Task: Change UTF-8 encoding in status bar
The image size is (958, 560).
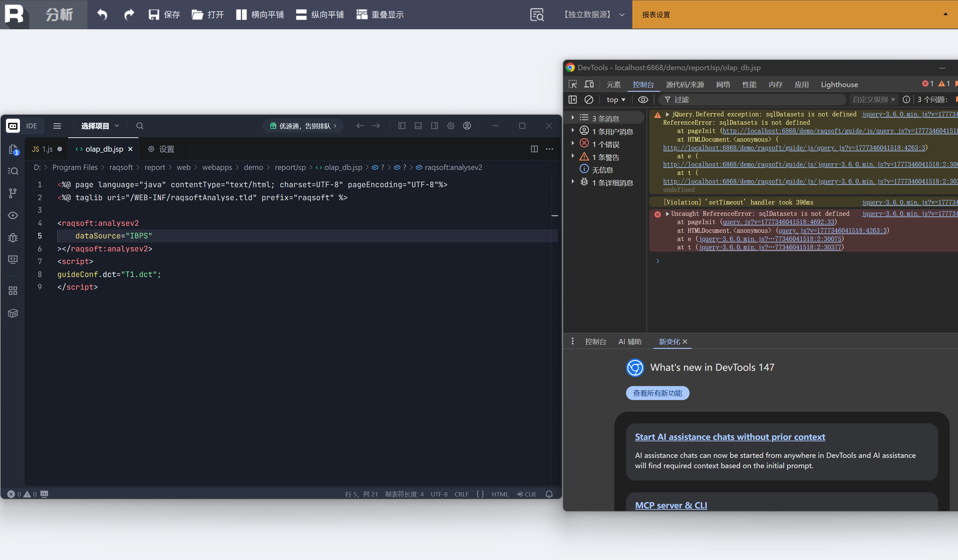Action: tap(439, 494)
